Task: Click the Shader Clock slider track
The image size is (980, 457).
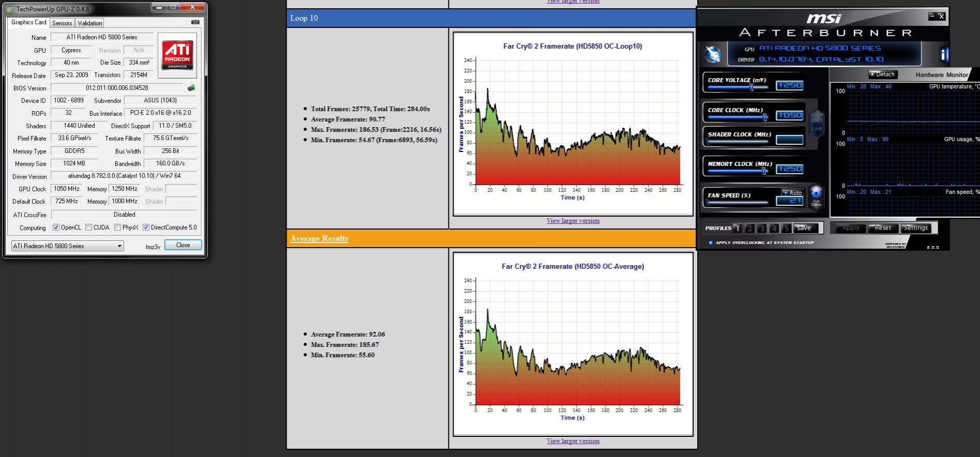Action: [738, 141]
